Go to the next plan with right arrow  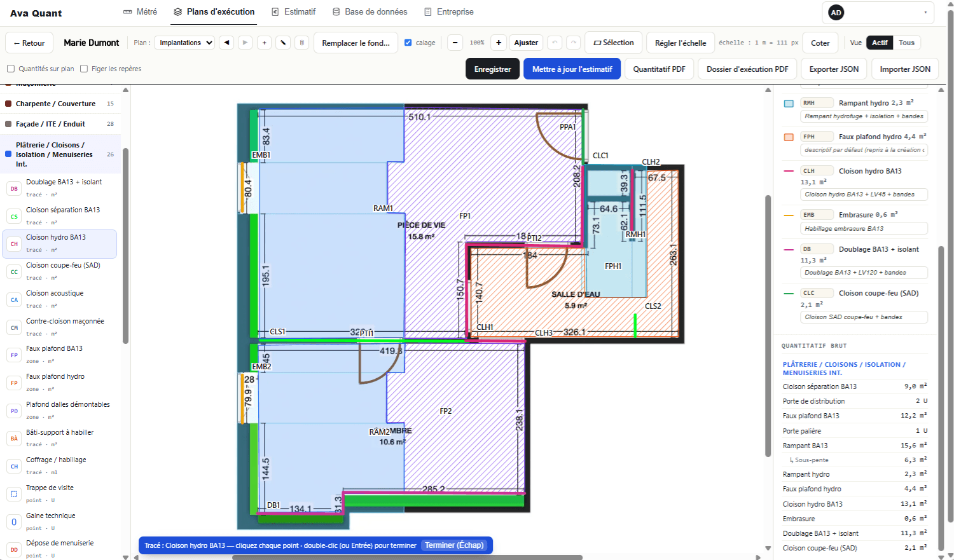click(x=245, y=43)
